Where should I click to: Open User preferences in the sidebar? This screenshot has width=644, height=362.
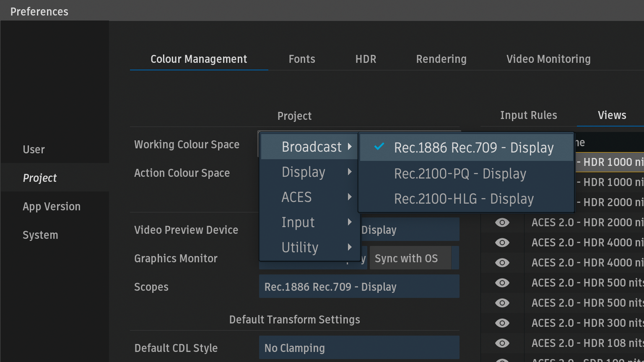click(x=55, y=150)
